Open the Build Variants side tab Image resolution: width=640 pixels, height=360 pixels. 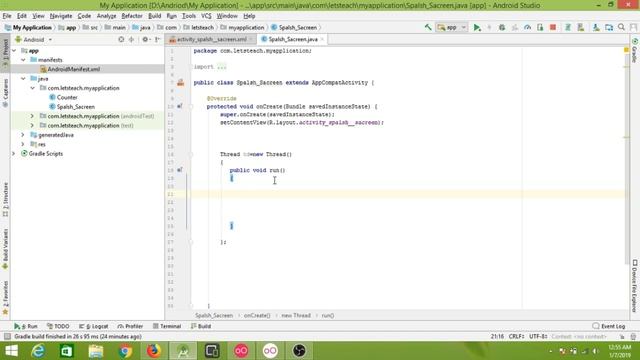(5, 249)
